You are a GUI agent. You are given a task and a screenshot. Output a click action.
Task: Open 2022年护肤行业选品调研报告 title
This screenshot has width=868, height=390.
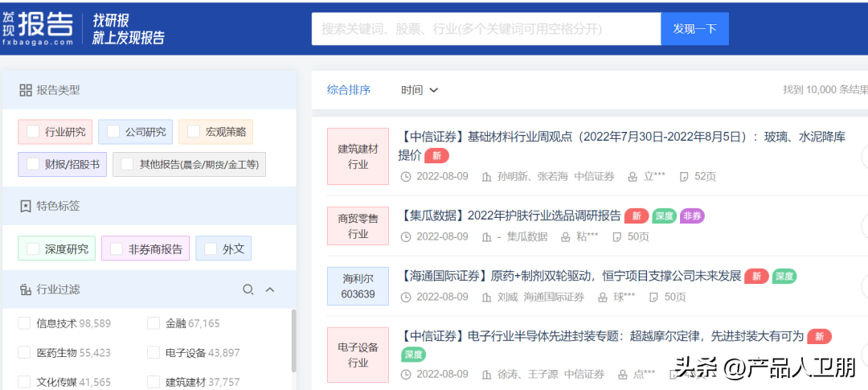pos(510,216)
